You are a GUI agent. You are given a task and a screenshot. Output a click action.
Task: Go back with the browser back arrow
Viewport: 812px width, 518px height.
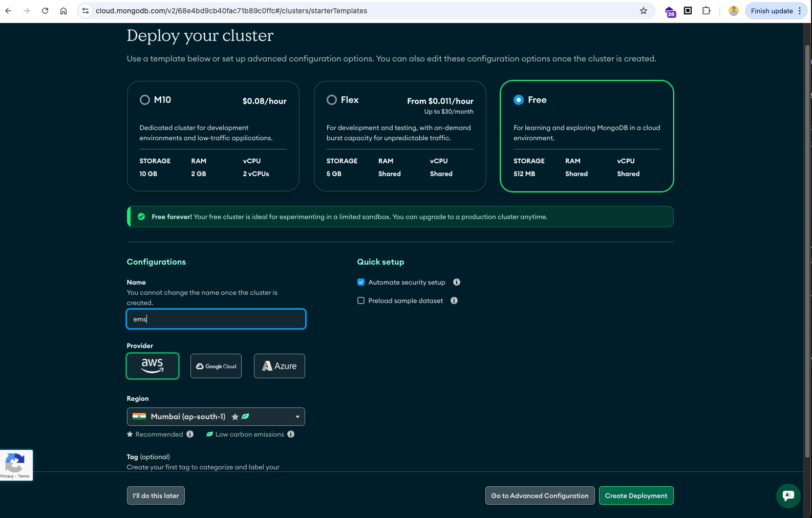coord(8,11)
